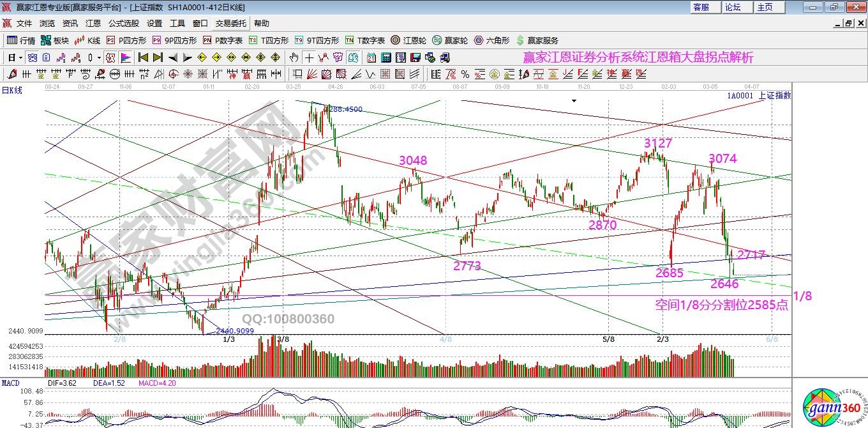Open the small triangle dropdown above chart
Viewport: 868px width, 428px height.
click(x=574, y=101)
